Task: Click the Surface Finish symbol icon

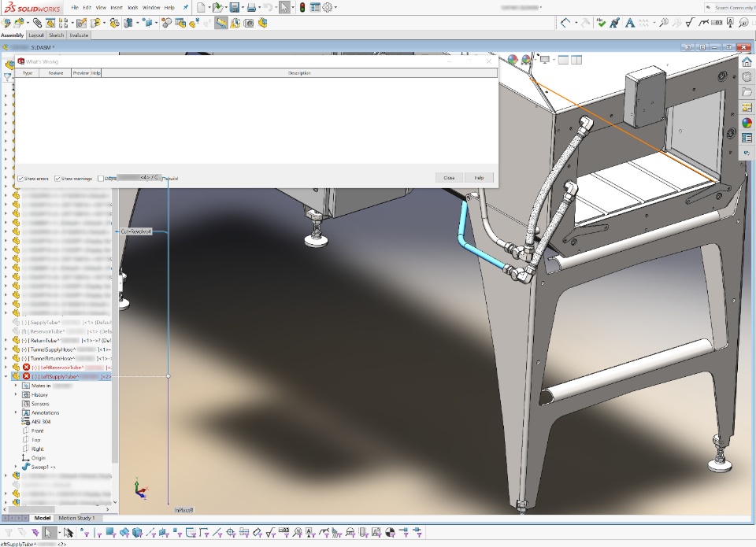Action: (x=690, y=22)
